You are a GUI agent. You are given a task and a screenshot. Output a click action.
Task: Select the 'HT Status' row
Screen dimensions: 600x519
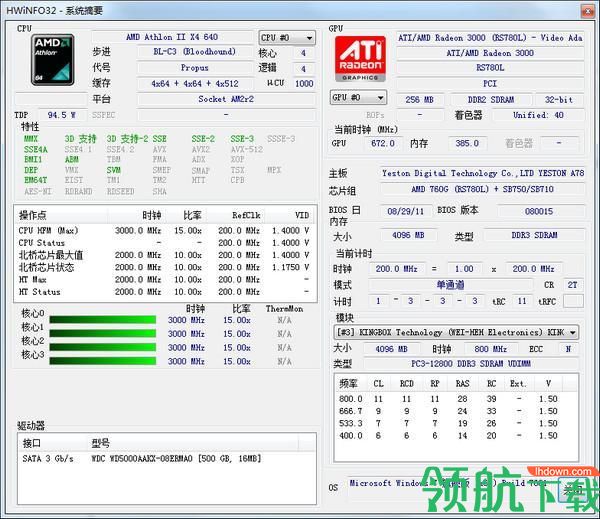click(x=165, y=292)
